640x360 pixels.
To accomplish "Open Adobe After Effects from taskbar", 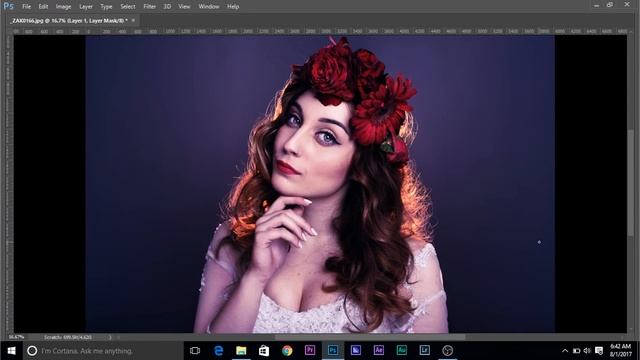I will point(379,350).
